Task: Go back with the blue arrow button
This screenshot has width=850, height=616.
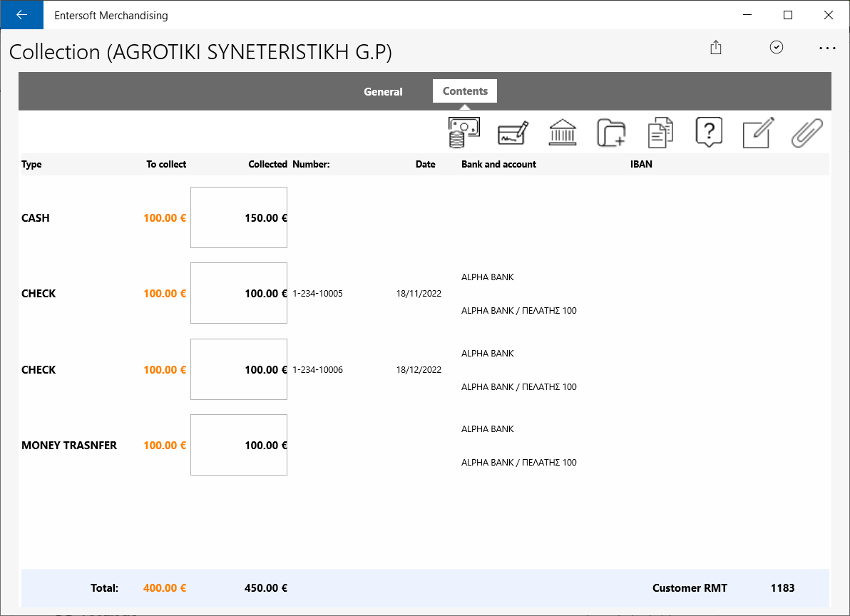Action: 21,15
